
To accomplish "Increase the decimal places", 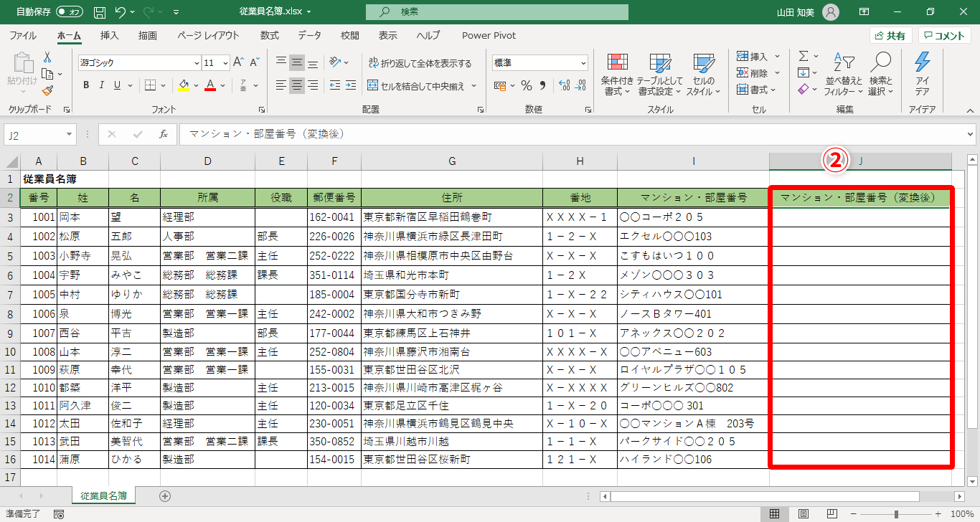I will coord(563,85).
